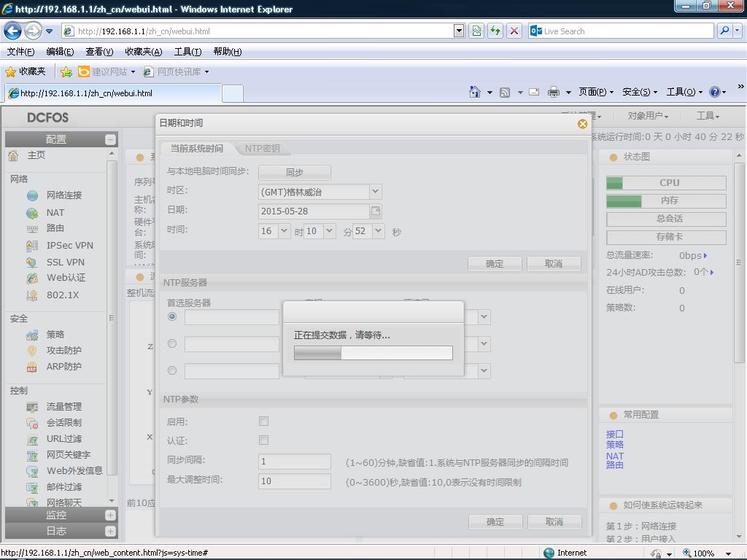Open 文件(F) menu
Image resolution: width=747 pixels, height=560 pixels.
point(20,52)
